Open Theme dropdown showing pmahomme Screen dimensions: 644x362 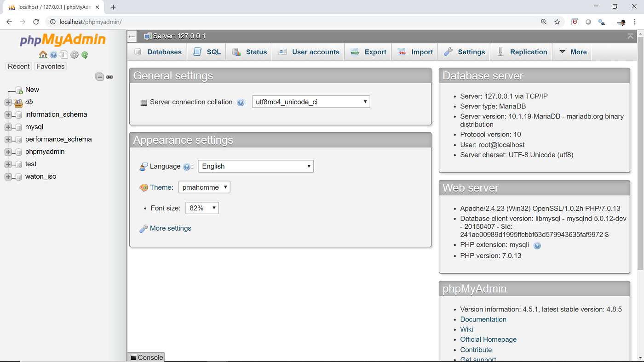pos(204,187)
